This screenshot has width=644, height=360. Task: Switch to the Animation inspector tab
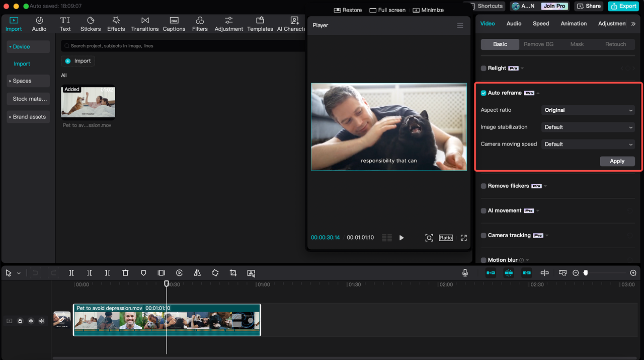[574, 24]
